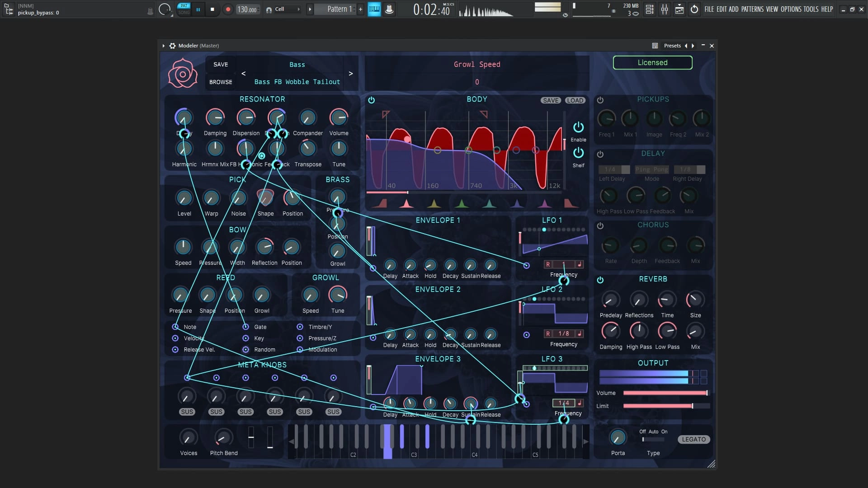Click the tempo 130.000 field
The width and height of the screenshot is (868, 488).
coord(248,9)
